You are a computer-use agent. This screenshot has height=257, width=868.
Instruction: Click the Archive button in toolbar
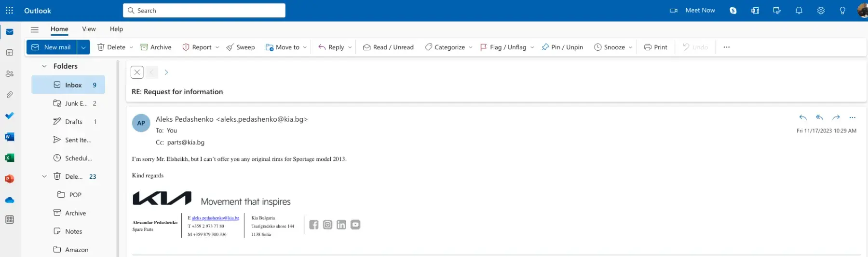point(156,47)
